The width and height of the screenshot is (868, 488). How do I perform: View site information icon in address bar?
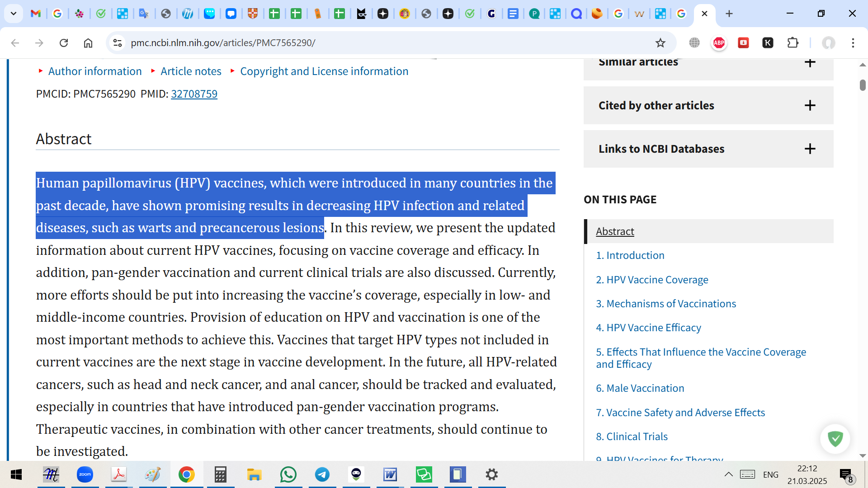(x=118, y=43)
